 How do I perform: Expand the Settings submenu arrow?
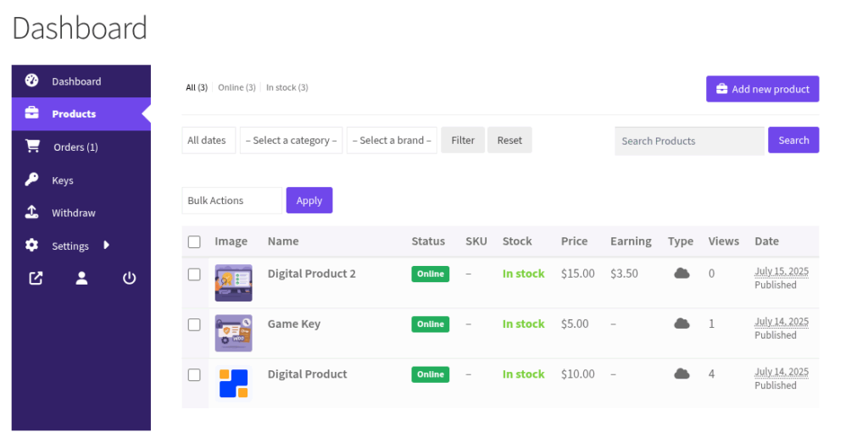pos(106,245)
